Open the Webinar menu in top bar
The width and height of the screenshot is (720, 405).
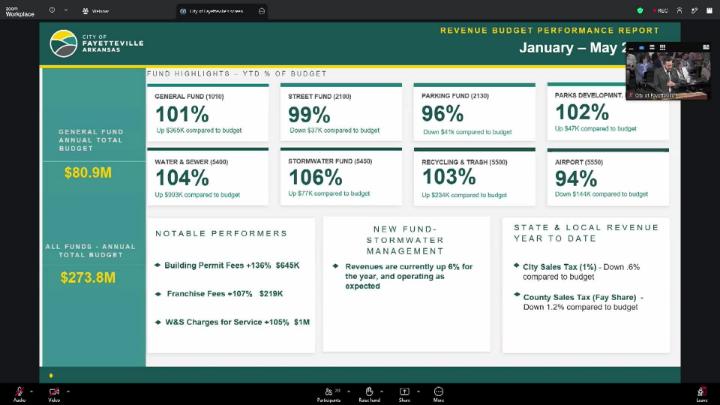(x=96, y=11)
